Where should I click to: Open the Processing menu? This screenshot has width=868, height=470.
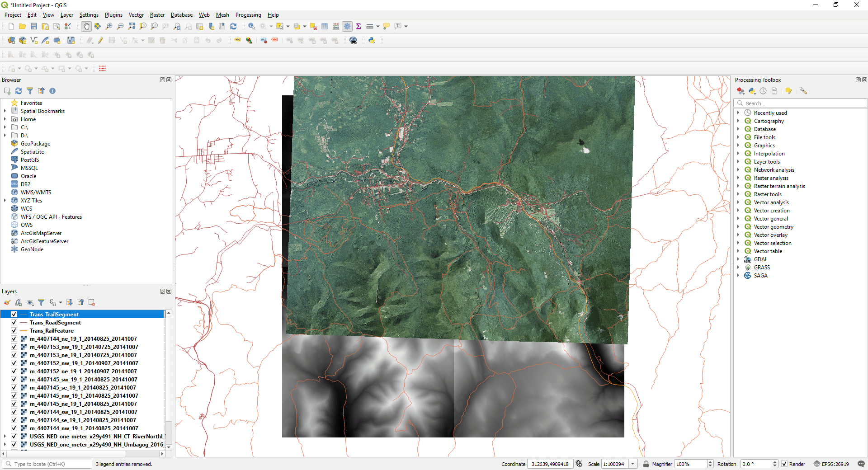(248, 15)
